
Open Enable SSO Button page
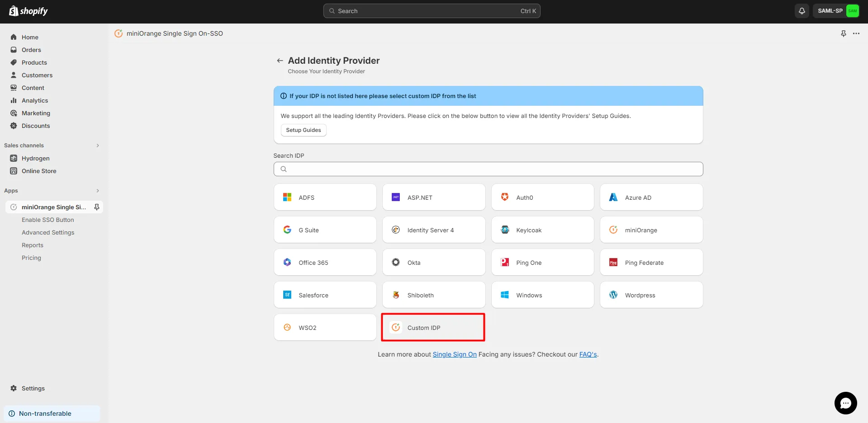[47, 220]
